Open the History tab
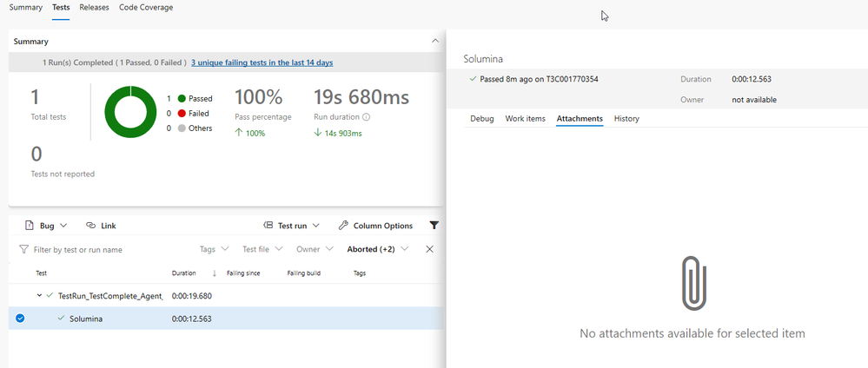Viewport: 868px width, 368px height. pyautogui.click(x=626, y=119)
